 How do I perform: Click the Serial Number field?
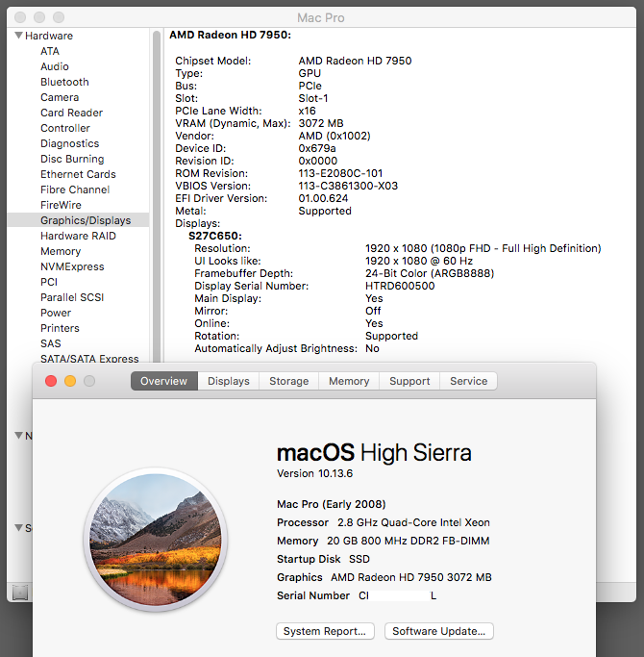pos(357,595)
